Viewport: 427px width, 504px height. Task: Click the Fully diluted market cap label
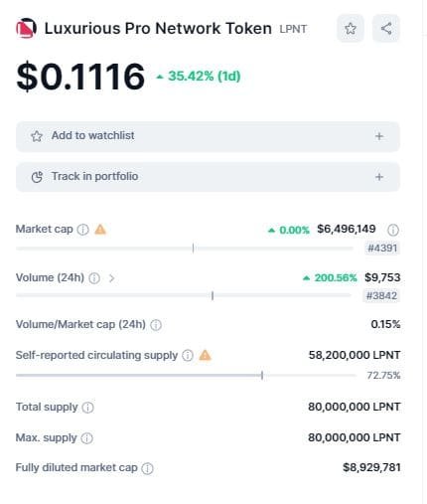coord(76,467)
